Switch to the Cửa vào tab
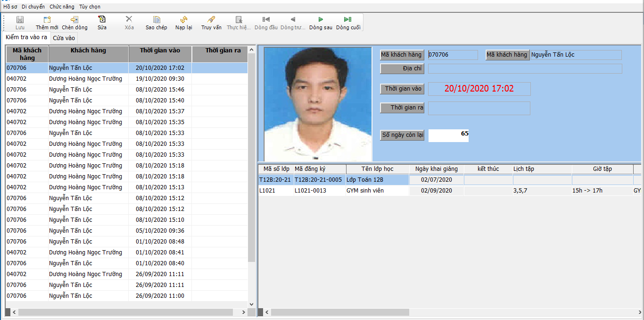 (x=64, y=38)
